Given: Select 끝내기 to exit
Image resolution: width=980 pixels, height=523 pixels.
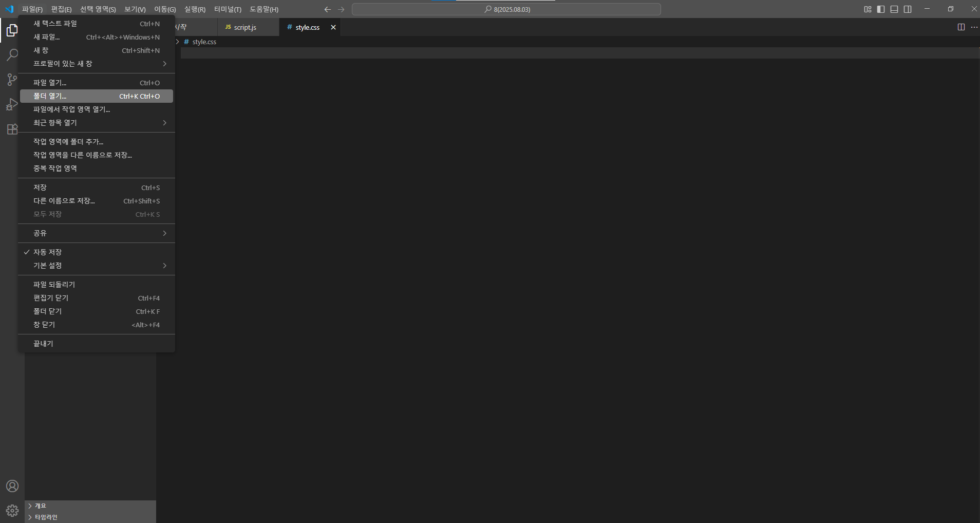Looking at the screenshot, I should (x=97, y=344).
